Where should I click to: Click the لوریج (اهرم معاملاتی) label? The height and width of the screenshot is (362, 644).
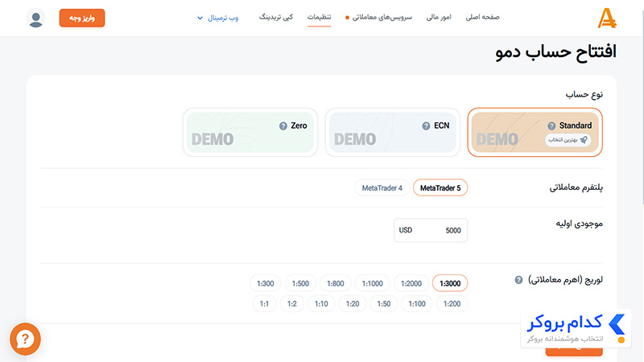coord(565,280)
